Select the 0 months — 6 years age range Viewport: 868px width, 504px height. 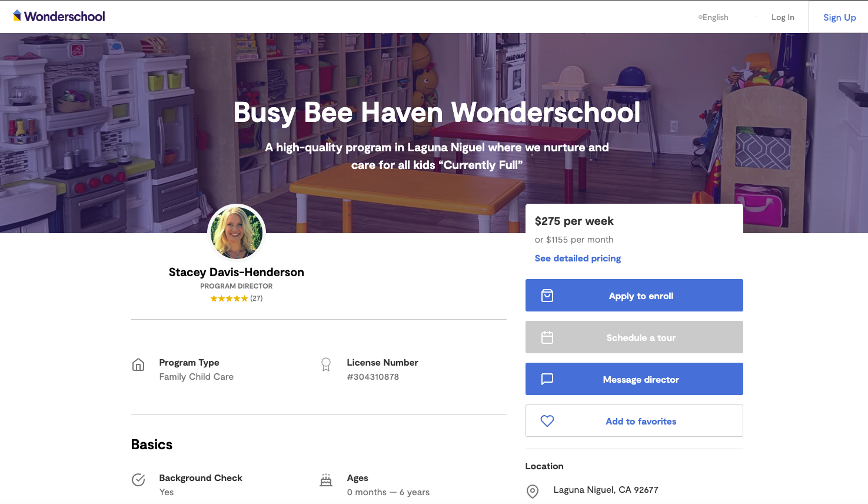[388, 492]
